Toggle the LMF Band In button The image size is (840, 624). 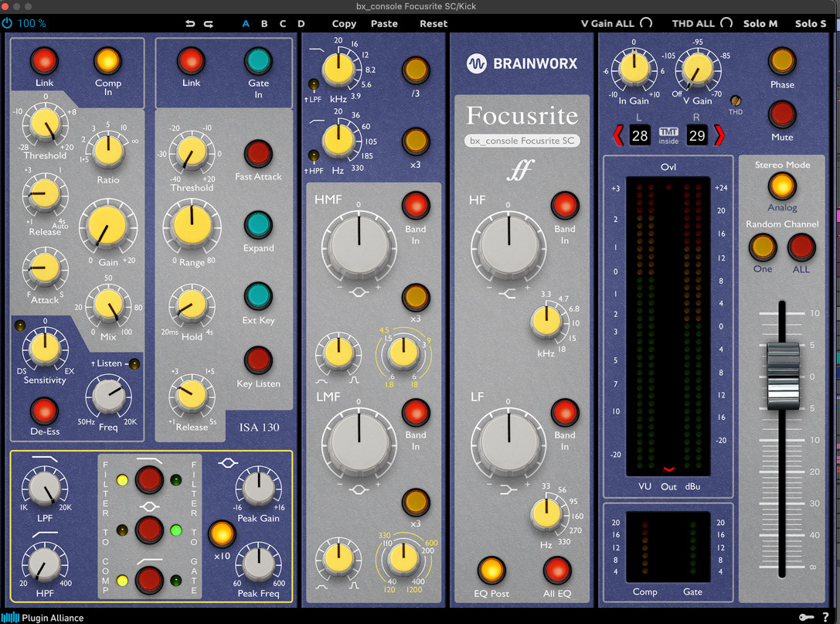(x=416, y=412)
